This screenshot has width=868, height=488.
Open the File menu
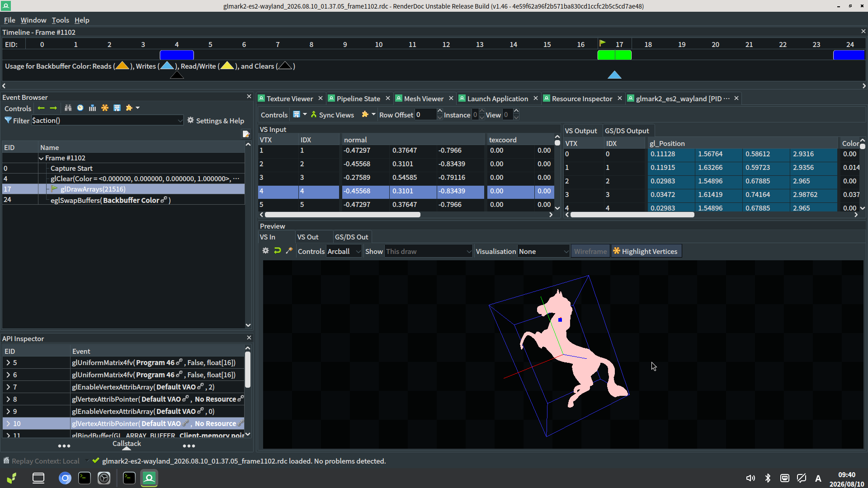[9, 20]
